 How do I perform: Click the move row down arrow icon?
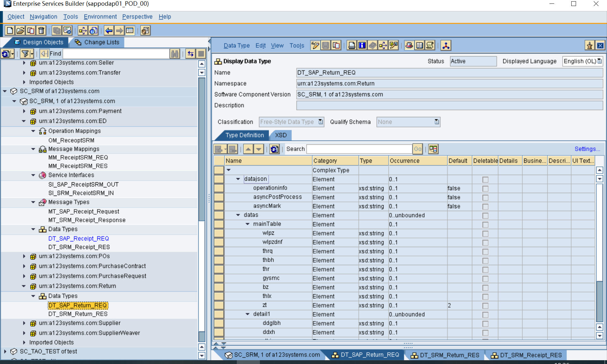(x=259, y=149)
